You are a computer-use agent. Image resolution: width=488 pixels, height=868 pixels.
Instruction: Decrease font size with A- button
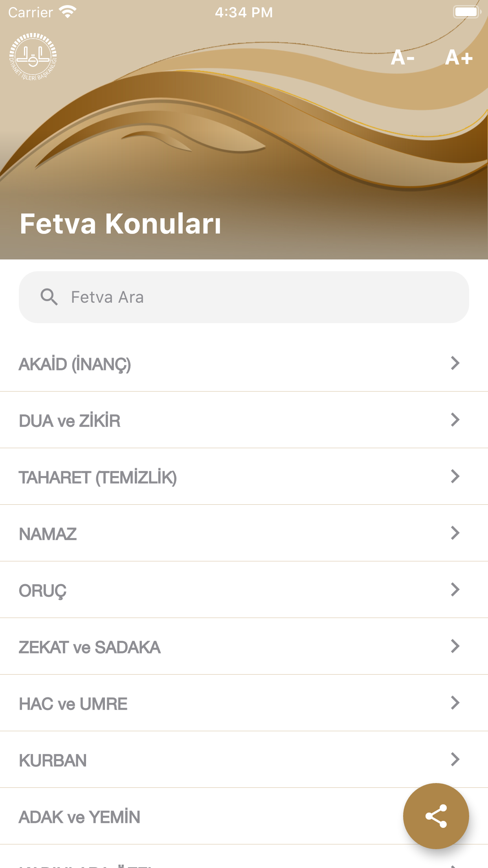coord(403,58)
